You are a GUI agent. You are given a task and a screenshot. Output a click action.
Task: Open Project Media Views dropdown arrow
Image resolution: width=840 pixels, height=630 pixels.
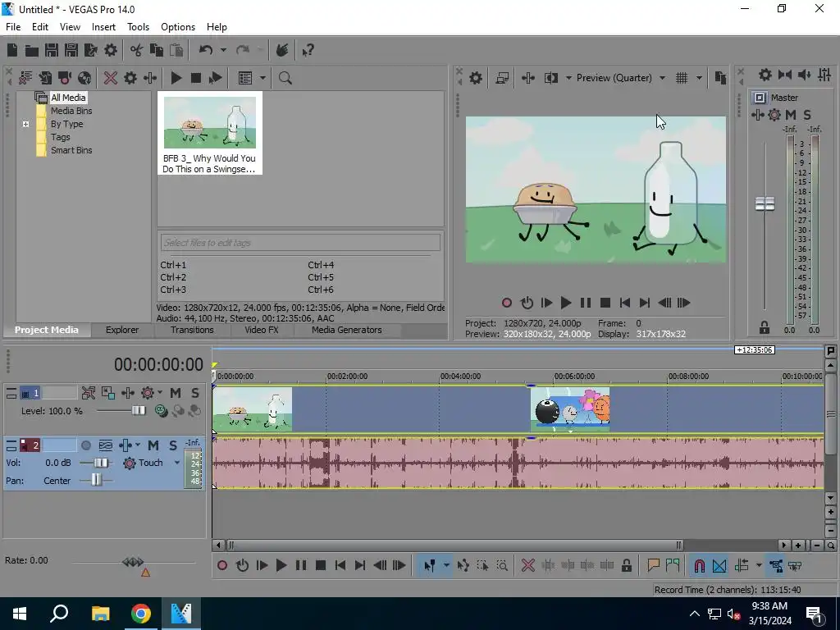[262, 78]
